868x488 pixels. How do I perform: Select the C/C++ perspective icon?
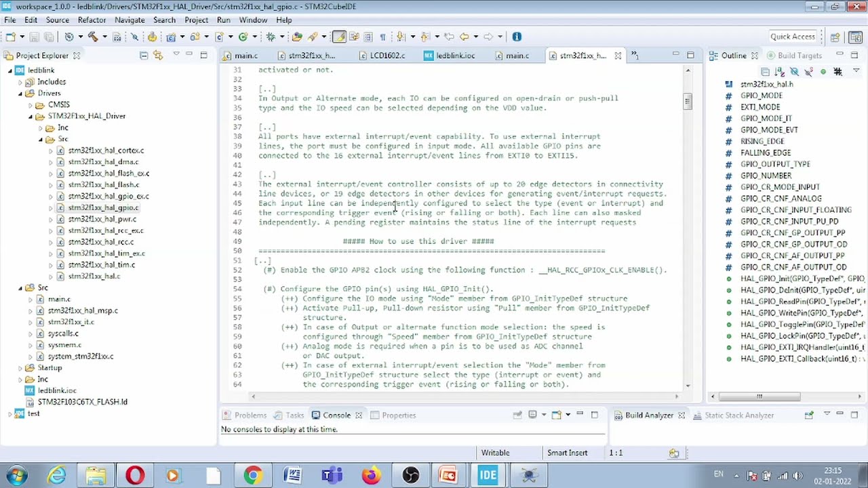click(x=855, y=37)
